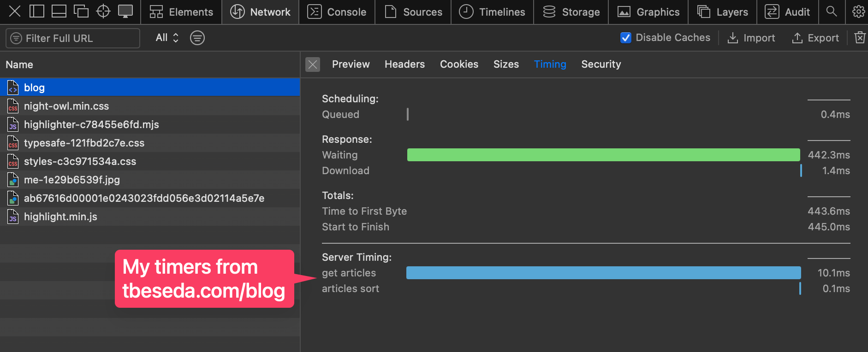Image resolution: width=868 pixels, height=352 pixels.
Task: Open inspector settings gear icon
Action: coord(858,11)
